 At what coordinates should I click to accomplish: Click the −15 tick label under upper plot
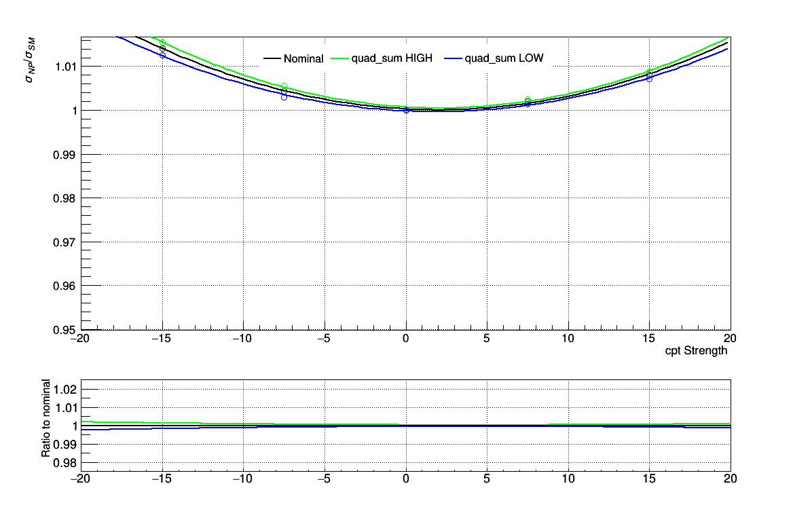pyautogui.click(x=161, y=339)
